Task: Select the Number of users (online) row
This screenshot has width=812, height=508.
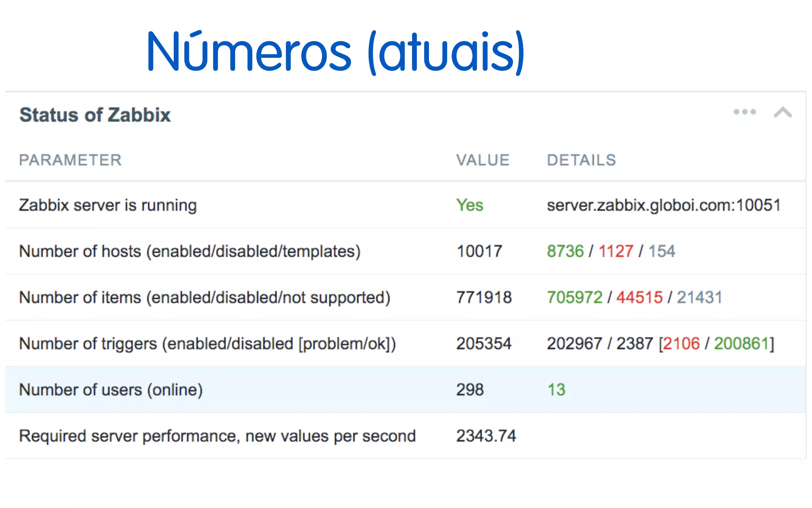Action: (111, 390)
